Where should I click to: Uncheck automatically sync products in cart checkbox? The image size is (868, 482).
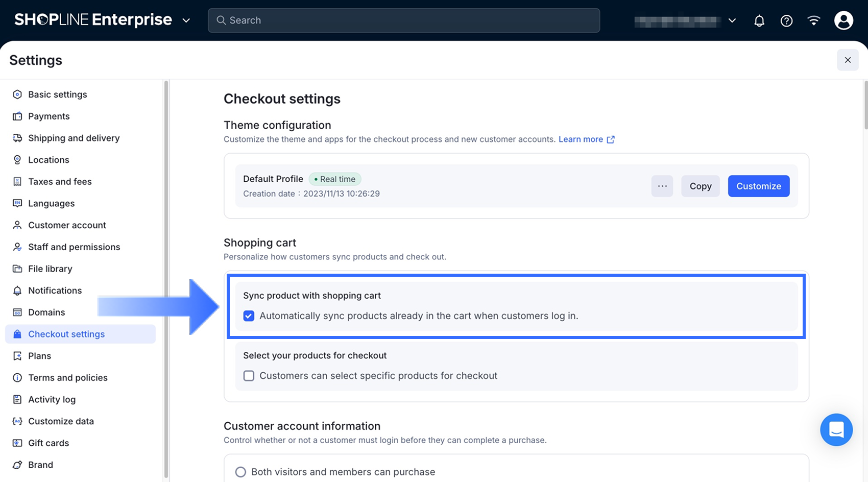pos(249,316)
